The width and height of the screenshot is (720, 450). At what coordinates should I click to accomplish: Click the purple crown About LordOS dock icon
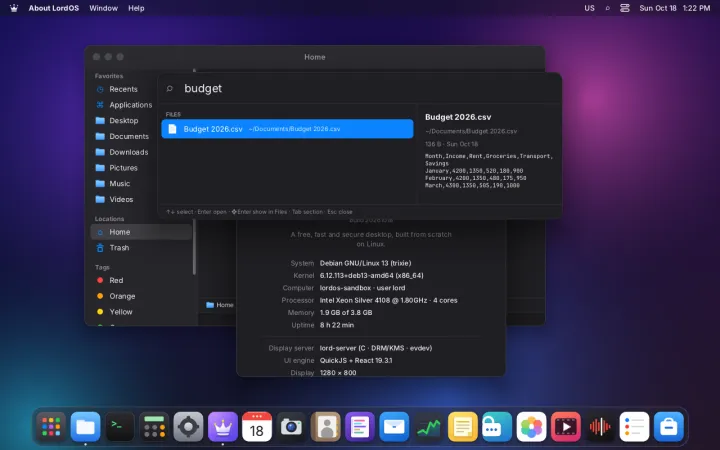point(223,427)
